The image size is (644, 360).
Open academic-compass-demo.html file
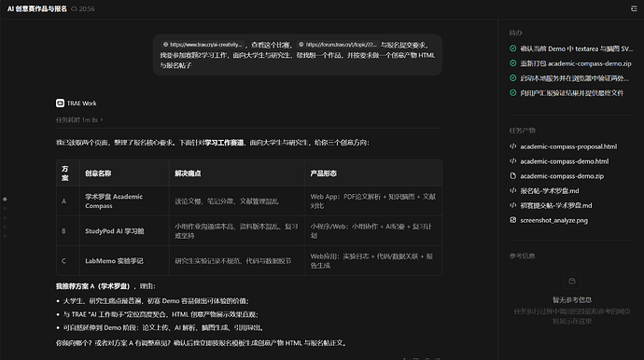(565, 161)
